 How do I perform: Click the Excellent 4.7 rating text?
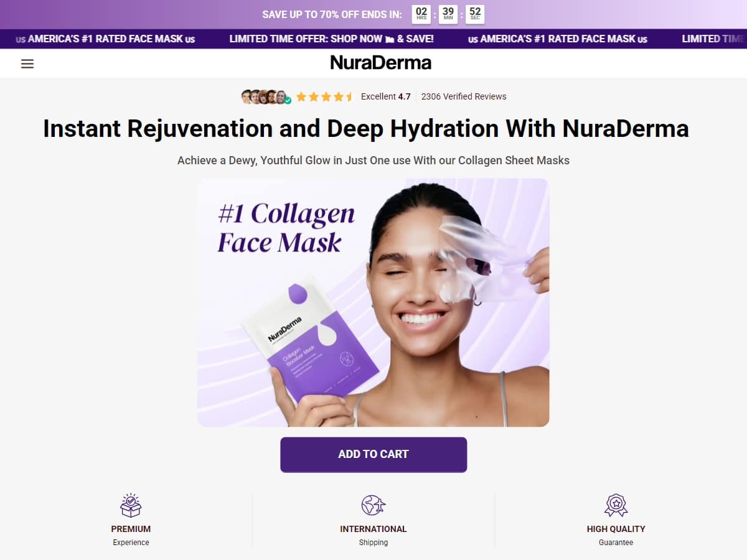pos(386,96)
